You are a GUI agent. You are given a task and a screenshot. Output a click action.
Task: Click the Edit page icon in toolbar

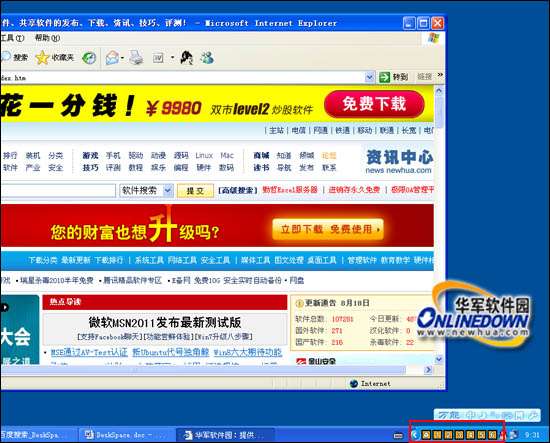(x=158, y=58)
